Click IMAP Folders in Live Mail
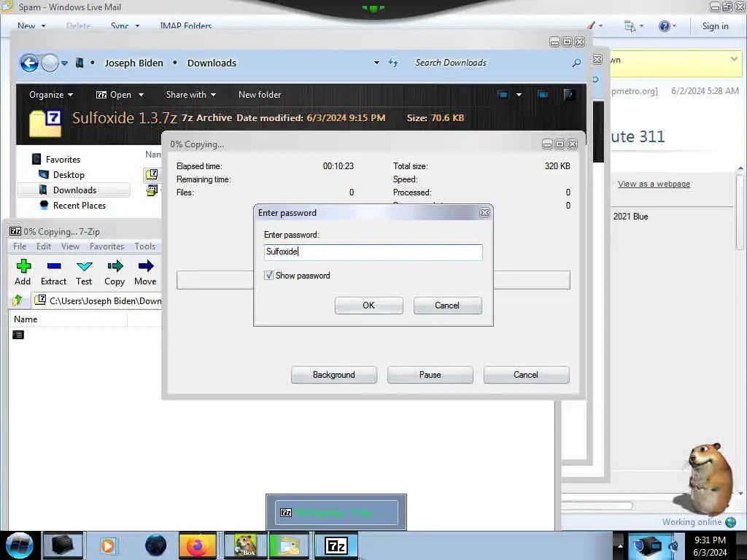 [186, 26]
